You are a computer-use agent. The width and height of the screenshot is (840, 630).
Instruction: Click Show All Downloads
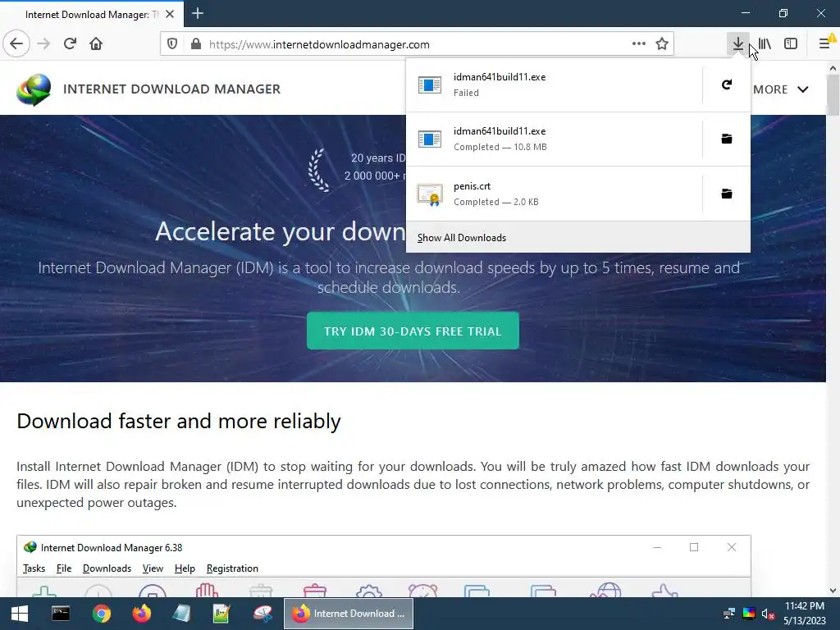pyautogui.click(x=461, y=238)
